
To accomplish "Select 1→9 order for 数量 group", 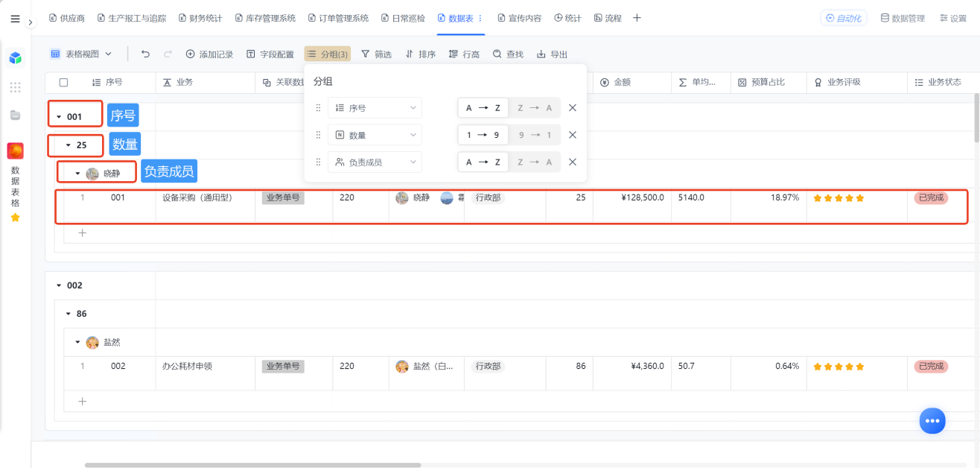I will click(x=483, y=135).
